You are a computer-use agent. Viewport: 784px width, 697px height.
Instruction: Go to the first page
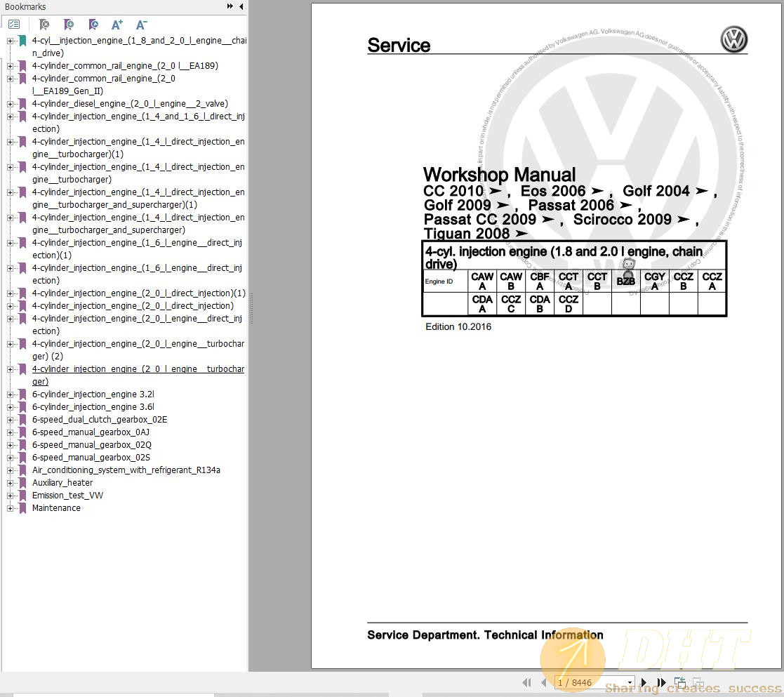[526, 682]
